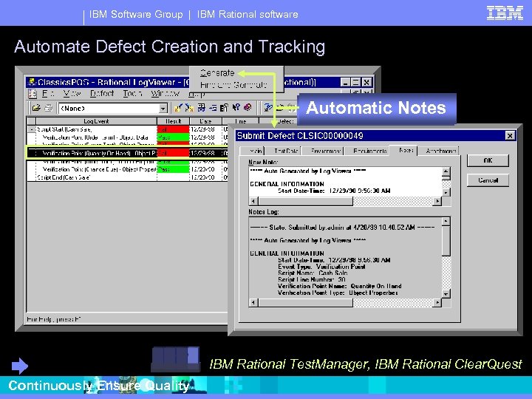Image resolution: width=532 pixels, height=399 pixels.
Task: Click New Note scroll right arrow
Action: pyautogui.click(x=437, y=201)
